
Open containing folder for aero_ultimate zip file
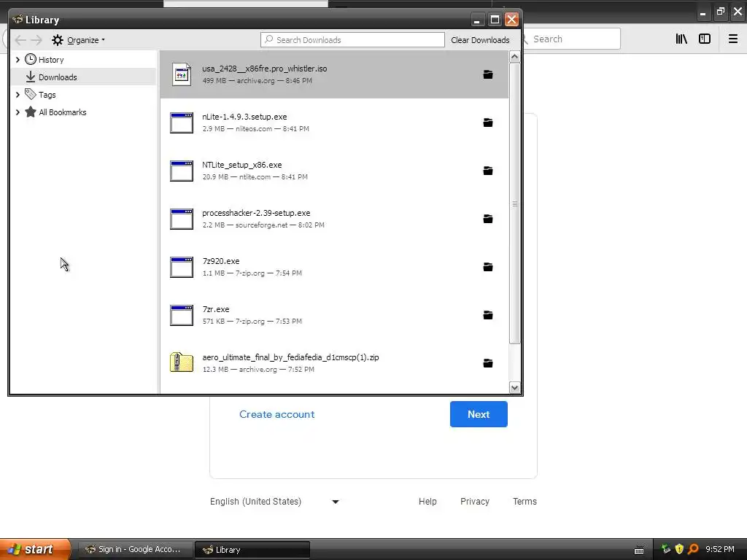(x=488, y=363)
